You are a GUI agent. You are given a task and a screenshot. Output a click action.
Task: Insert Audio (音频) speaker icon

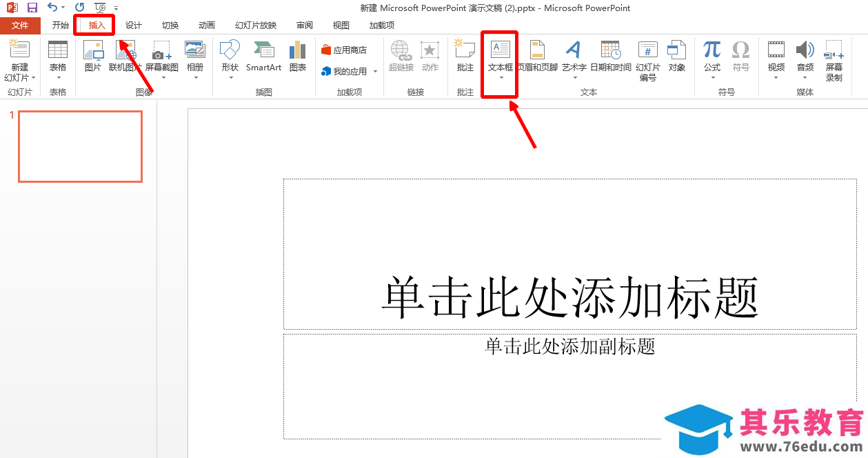pos(805,50)
